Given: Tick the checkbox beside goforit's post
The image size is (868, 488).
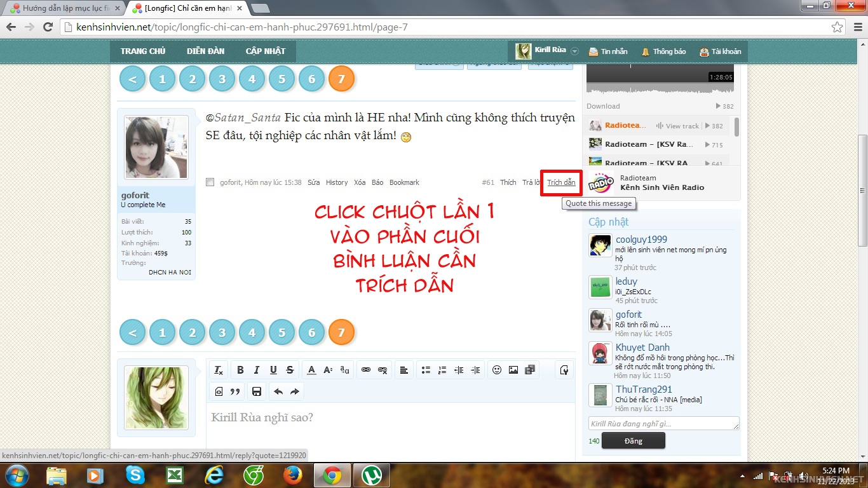Looking at the screenshot, I should pos(210,182).
